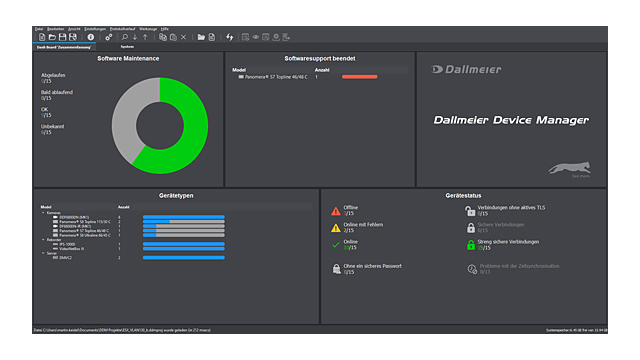The image size is (640, 360).
Task: Click the paste clipboard icon
Action: click(173, 37)
